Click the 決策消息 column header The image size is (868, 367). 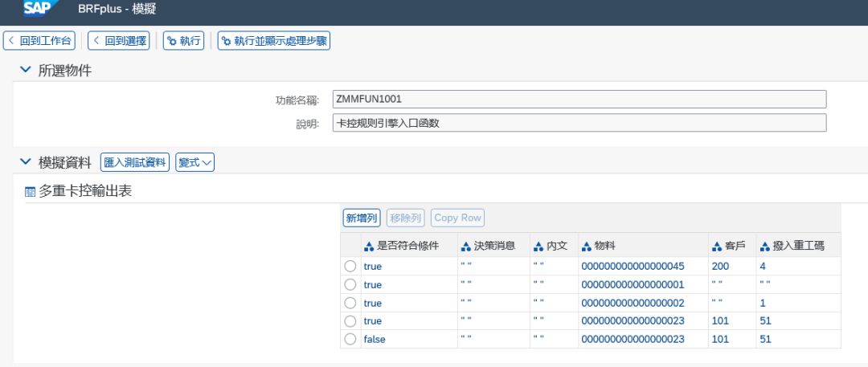coord(493,246)
